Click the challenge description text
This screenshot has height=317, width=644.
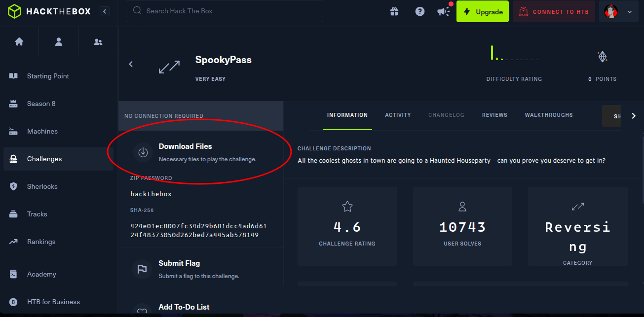coord(452,160)
